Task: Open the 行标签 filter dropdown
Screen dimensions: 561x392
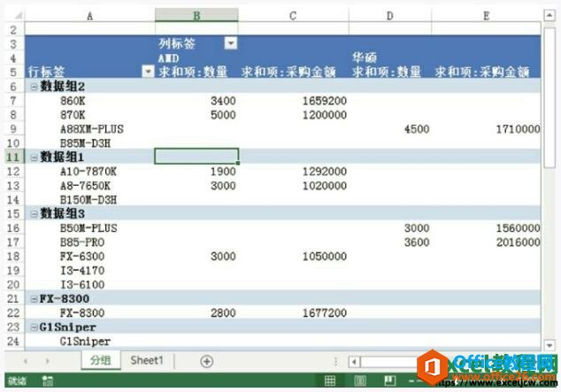Action: click(148, 71)
